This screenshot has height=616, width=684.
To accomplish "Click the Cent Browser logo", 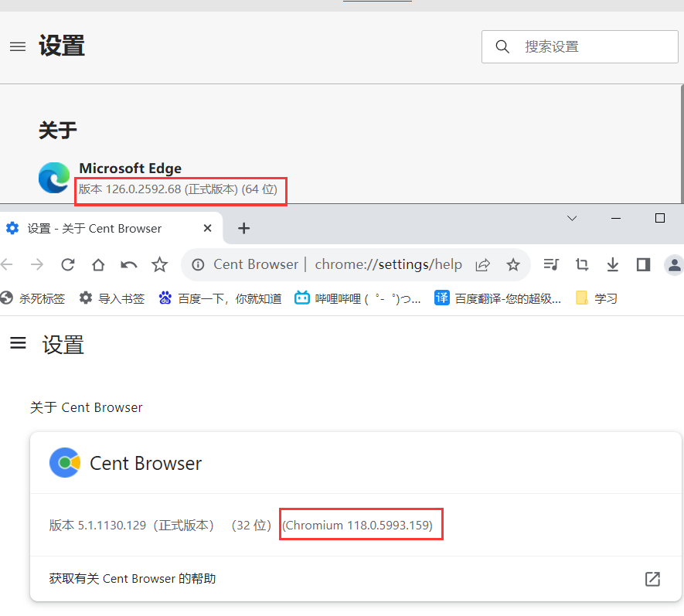I will 65,462.
